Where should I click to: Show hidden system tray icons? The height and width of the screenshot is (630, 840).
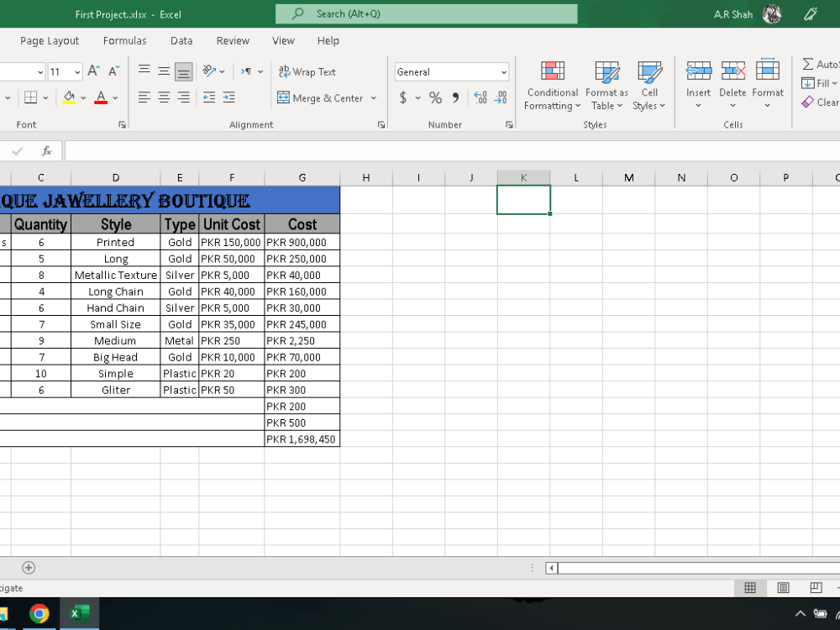coord(800,614)
